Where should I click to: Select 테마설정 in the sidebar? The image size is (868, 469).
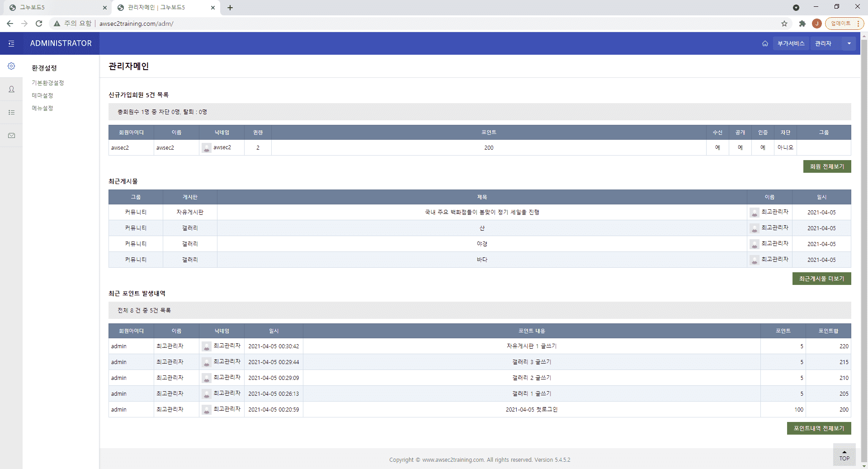[x=42, y=95]
